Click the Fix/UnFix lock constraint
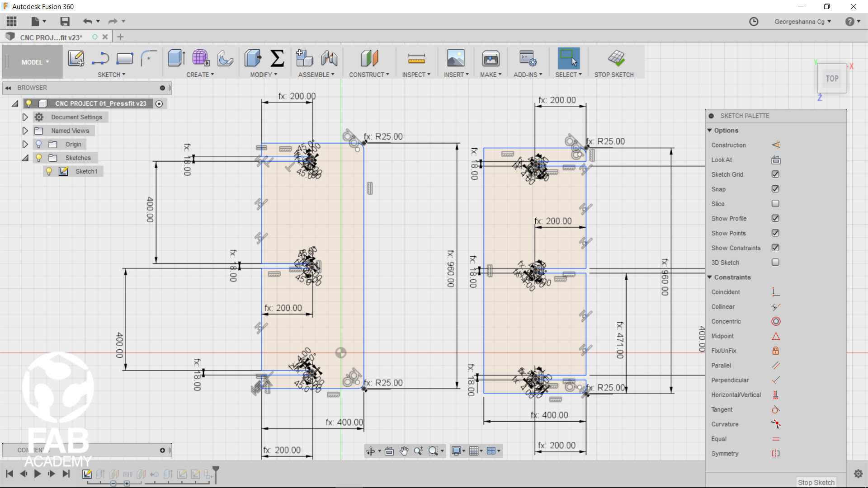 (776, 351)
